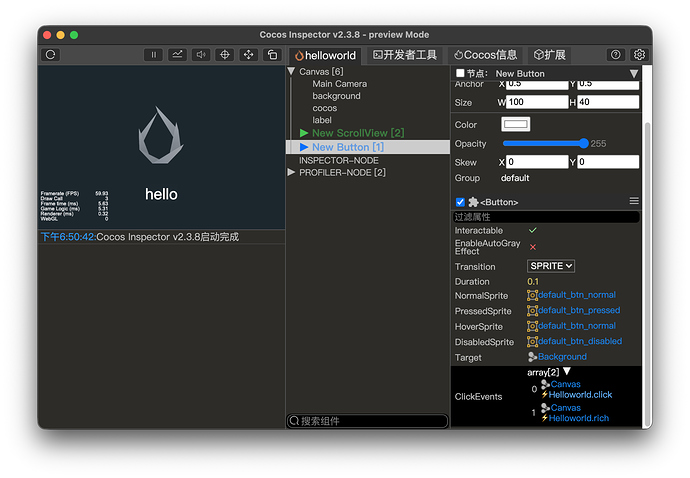Click the Size W input field
The height and width of the screenshot is (478, 690).
coord(537,102)
